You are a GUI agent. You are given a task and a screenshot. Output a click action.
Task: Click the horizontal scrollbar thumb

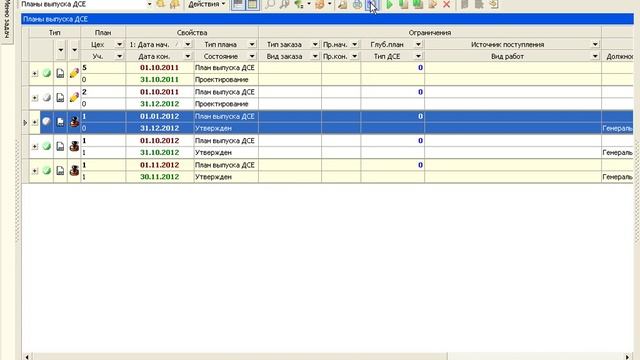240,357
